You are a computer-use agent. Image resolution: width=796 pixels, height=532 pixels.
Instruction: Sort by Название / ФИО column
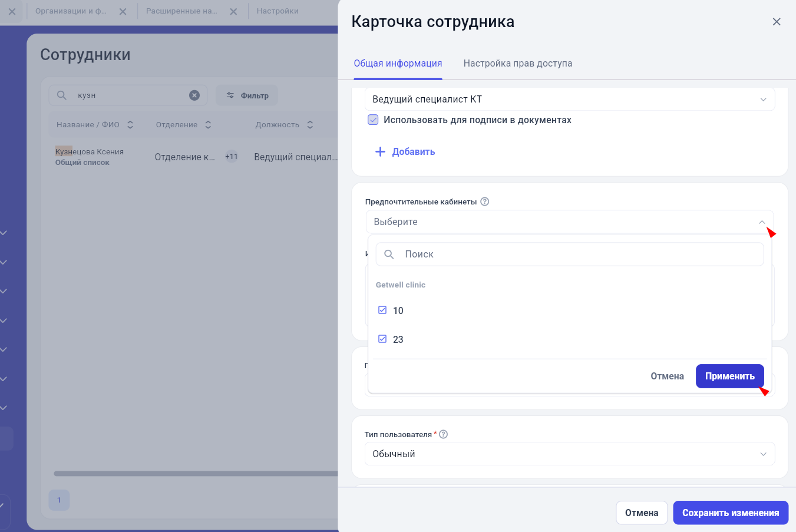[130, 125]
